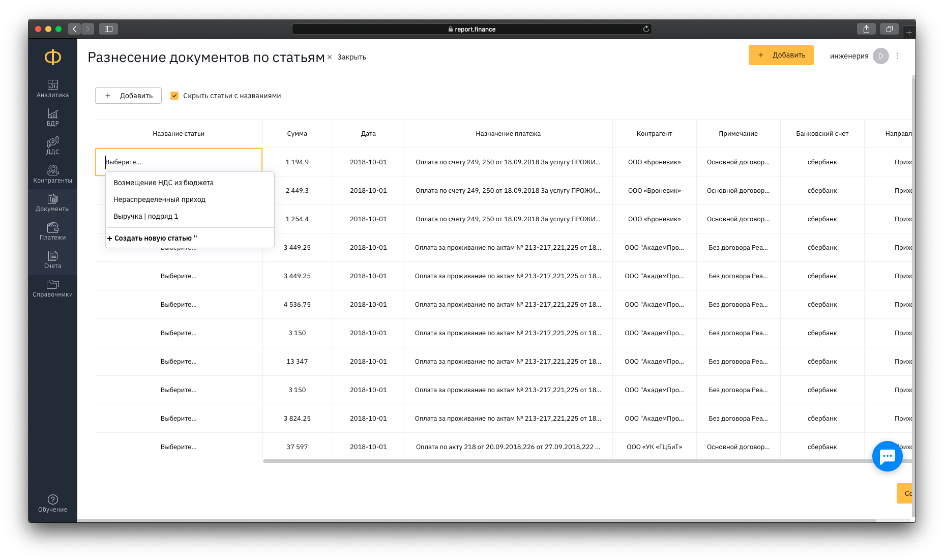Uncheck Скрыть статьи с названиями checkbox

point(174,96)
